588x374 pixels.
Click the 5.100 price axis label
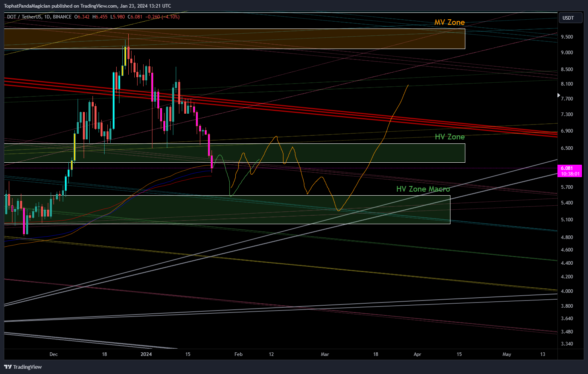coord(567,220)
